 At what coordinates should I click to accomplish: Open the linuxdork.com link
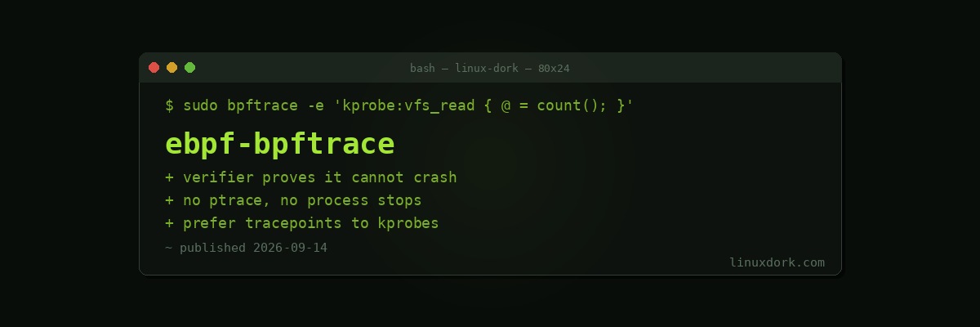[777, 262]
